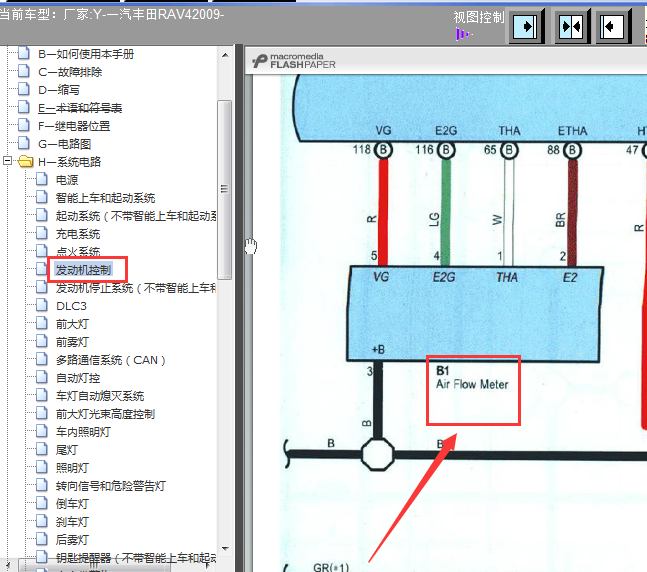The height and width of the screenshot is (572, 647).
Task: Click the ETHA terminal 88 connector circle
Action: pyautogui.click(x=572, y=150)
